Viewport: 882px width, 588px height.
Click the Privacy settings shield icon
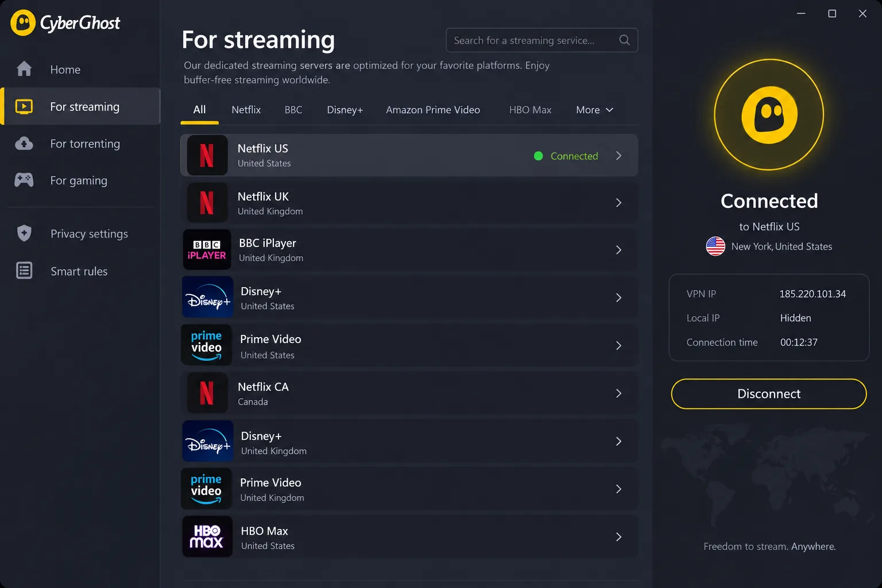pyautogui.click(x=24, y=233)
